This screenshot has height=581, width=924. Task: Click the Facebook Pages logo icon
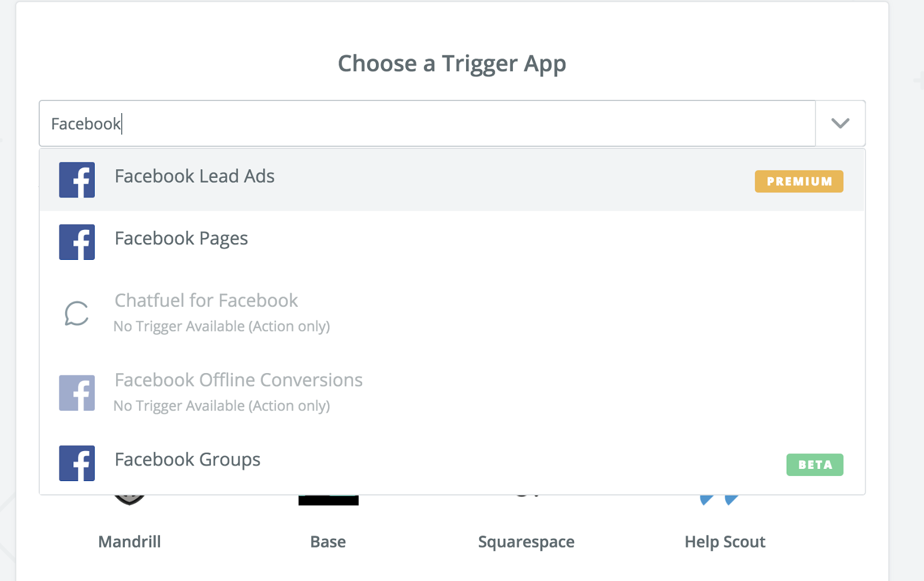click(77, 242)
